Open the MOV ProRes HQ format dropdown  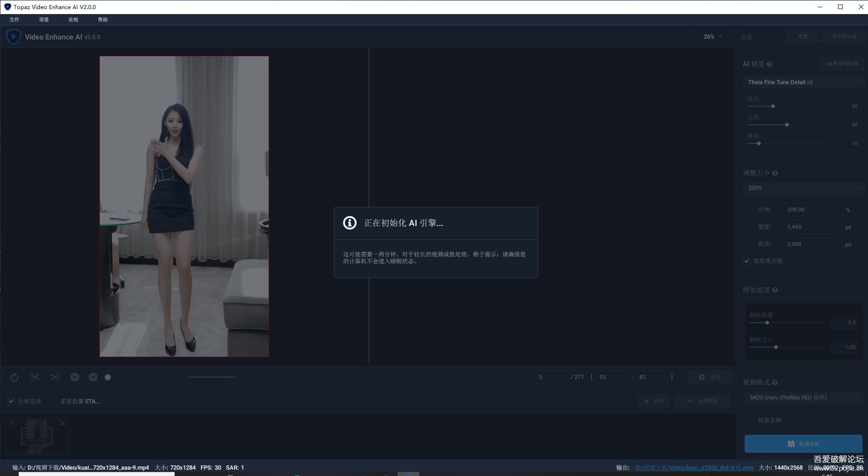(x=803, y=397)
